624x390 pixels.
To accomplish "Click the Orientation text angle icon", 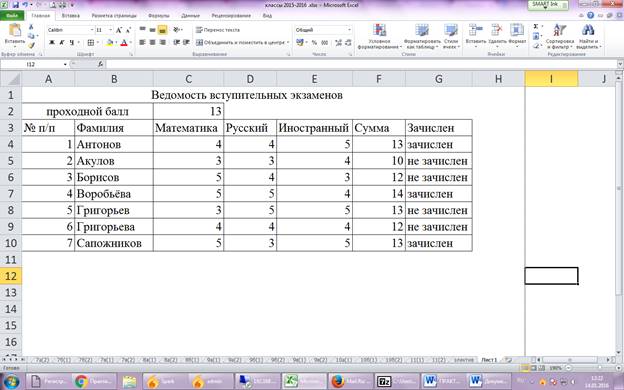I will [x=177, y=29].
